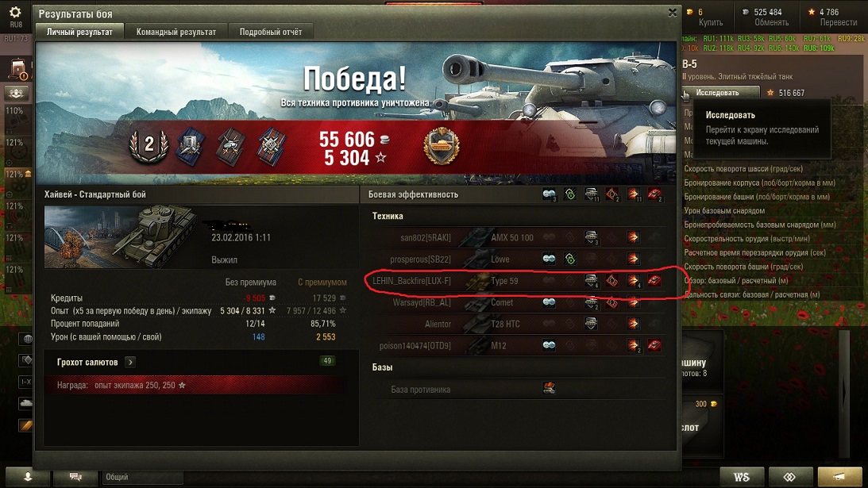Viewport: 868px width, 488px height.
Task: Select the Top Gun laurel medal with 2
Action: (x=149, y=145)
